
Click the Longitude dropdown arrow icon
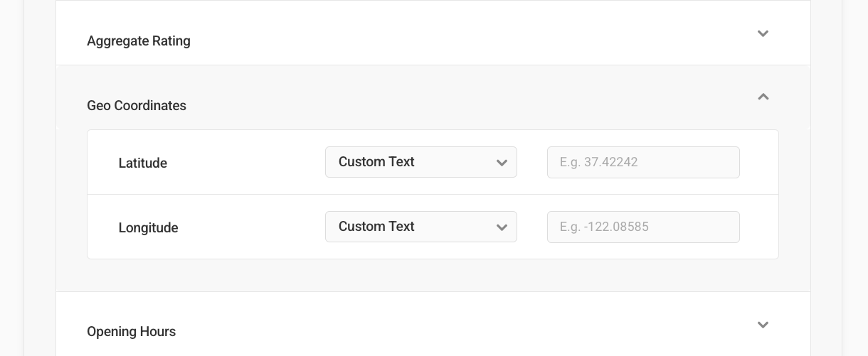click(502, 227)
